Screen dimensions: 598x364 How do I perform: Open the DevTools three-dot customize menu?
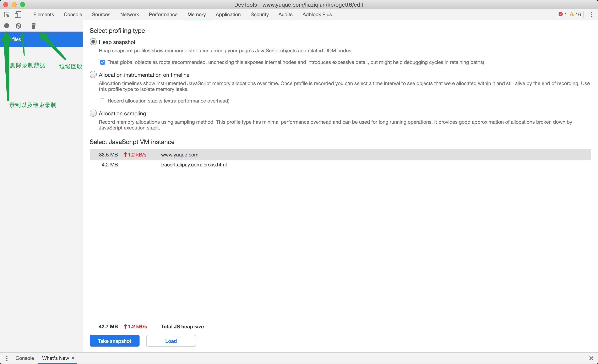(x=591, y=15)
